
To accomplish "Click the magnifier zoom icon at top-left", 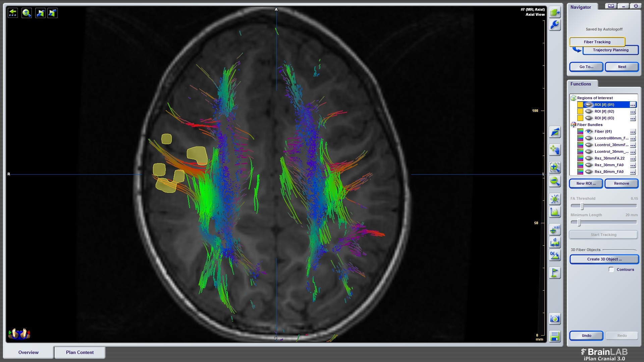I will pos(26,13).
